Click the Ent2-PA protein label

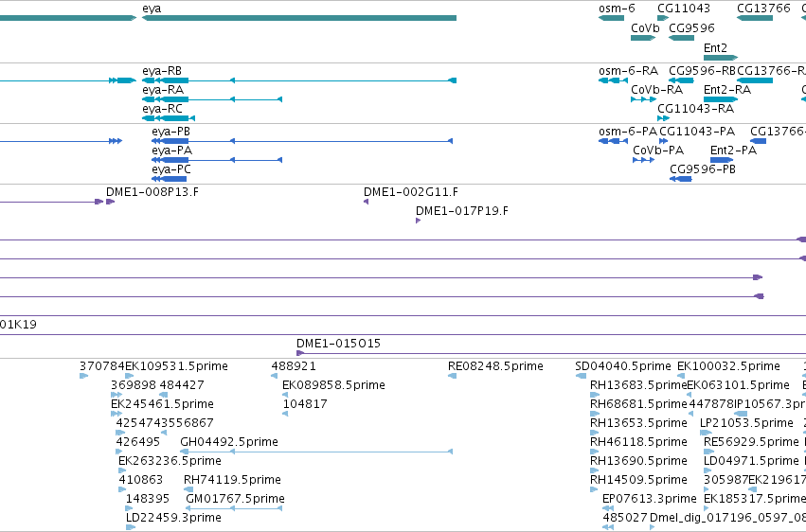[733, 151]
